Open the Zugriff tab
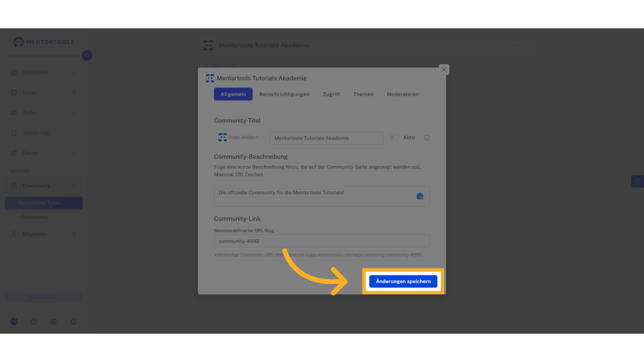Viewport: 644px width, 362px height. pos(331,94)
